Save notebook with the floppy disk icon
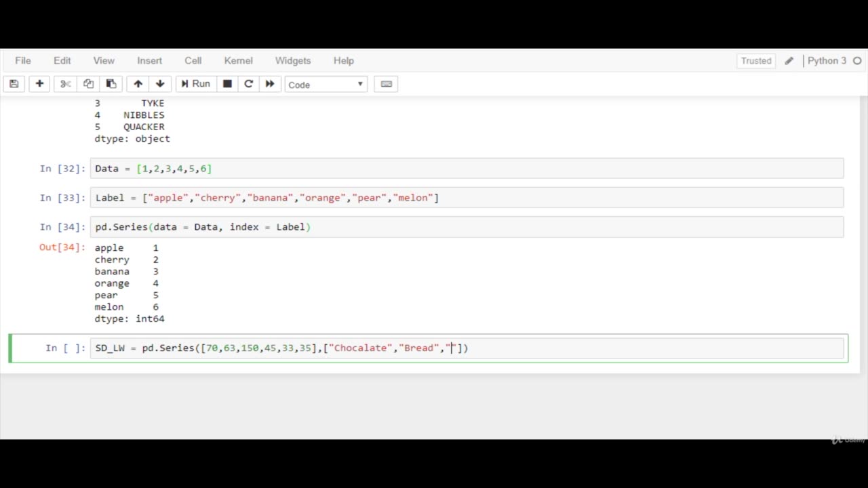Viewport: 868px width, 488px height. (14, 84)
